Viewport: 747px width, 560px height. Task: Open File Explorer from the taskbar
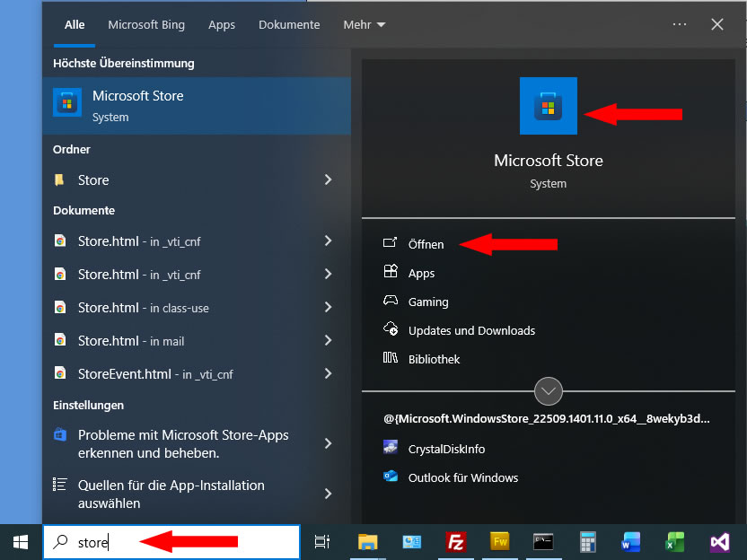[x=367, y=541]
